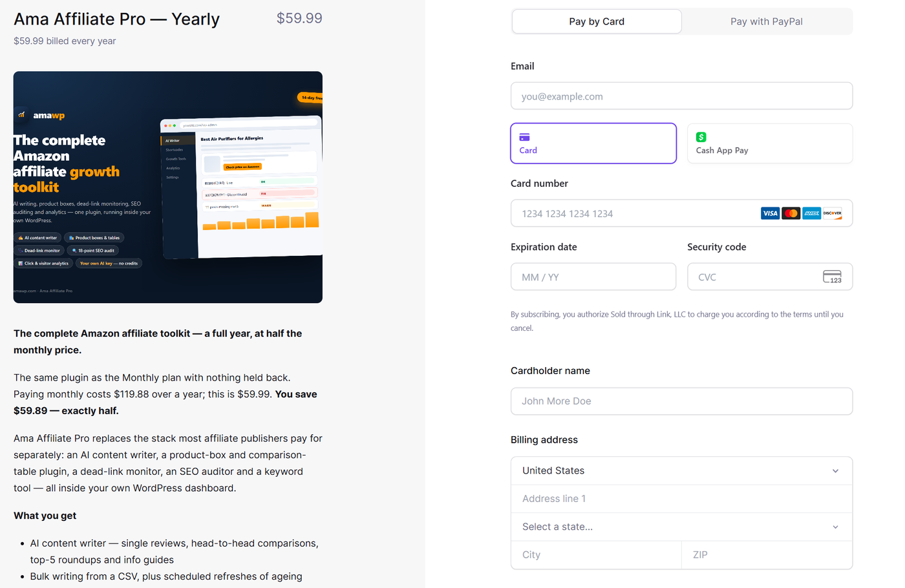The height and width of the screenshot is (588, 905).
Task: Click the Email input field
Action: tap(681, 96)
